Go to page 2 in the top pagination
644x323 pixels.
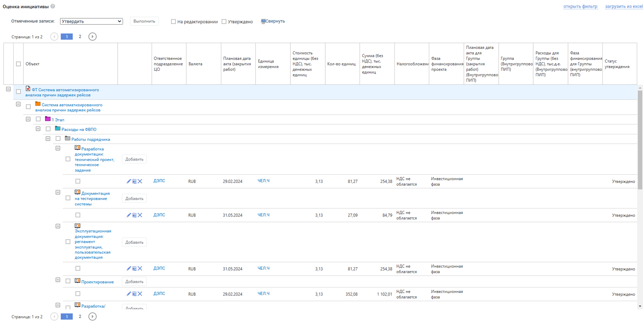tap(80, 37)
